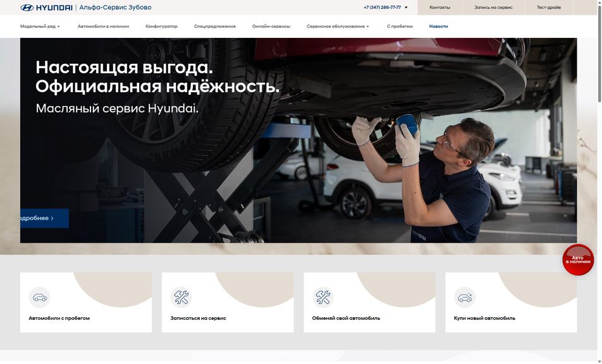Open the Обменяй свой автомобиль card
602x364 pixels.
369,302
